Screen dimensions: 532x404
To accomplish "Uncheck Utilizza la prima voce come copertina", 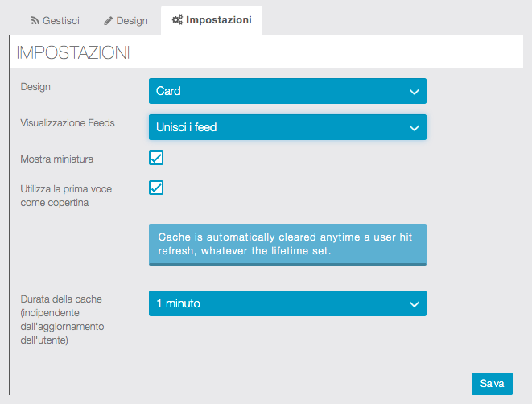I will (x=156, y=188).
